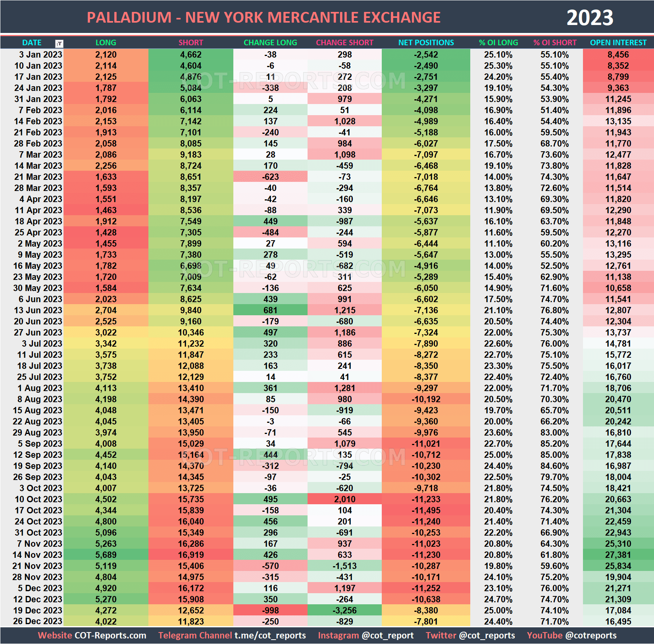Click the CHANGE LONG column header
Screen dimensions: 654x644
(x=270, y=42)
